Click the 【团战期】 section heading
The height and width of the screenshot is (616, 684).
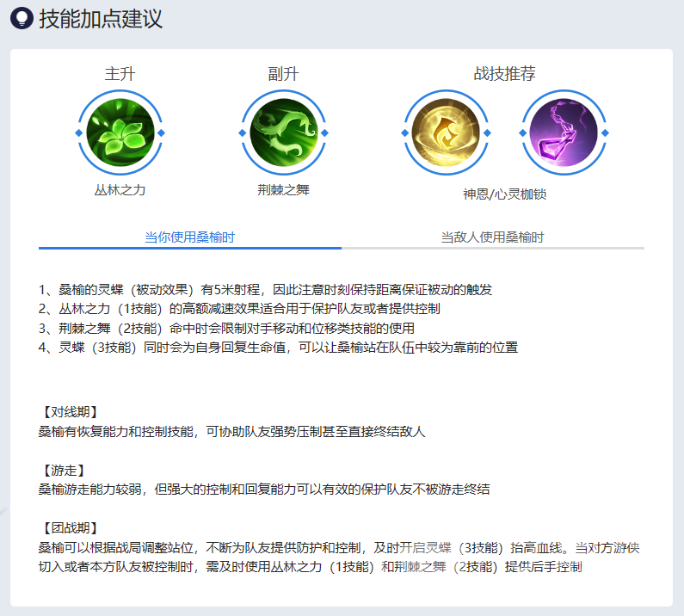70,528
